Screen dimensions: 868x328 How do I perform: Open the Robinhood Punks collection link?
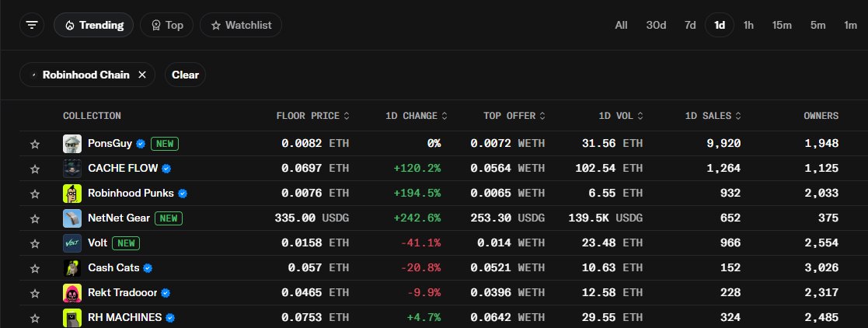coord(131,194)
